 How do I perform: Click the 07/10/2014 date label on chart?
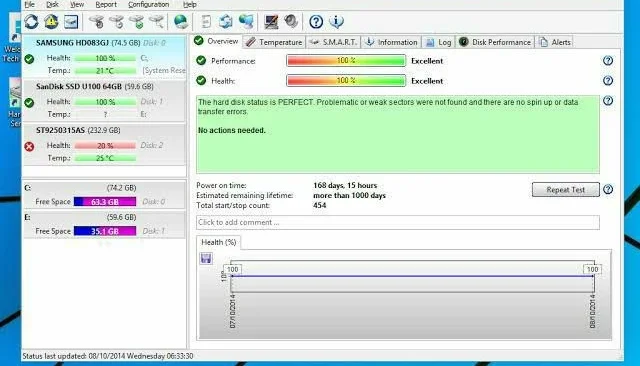[233, 311]
